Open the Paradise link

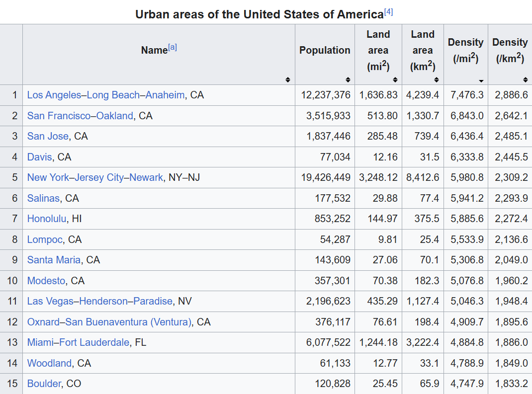[x=153, y=301]
